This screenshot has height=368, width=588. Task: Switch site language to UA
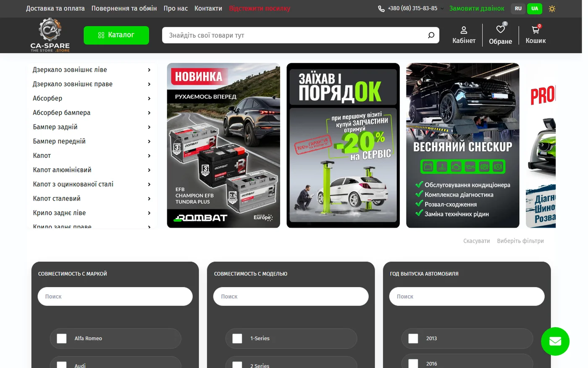(x=535, y=8)
